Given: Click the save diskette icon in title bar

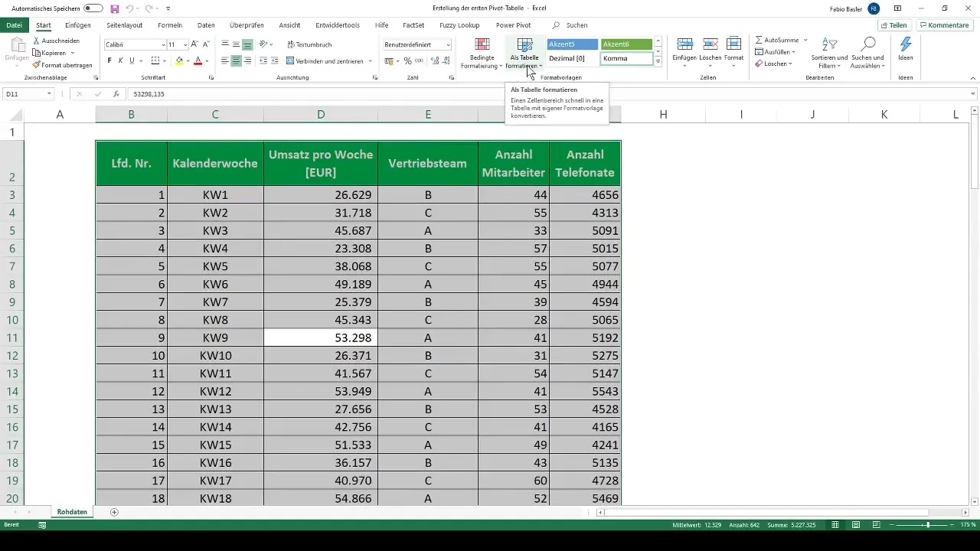Looking at the screenshot, I should 115,8.
